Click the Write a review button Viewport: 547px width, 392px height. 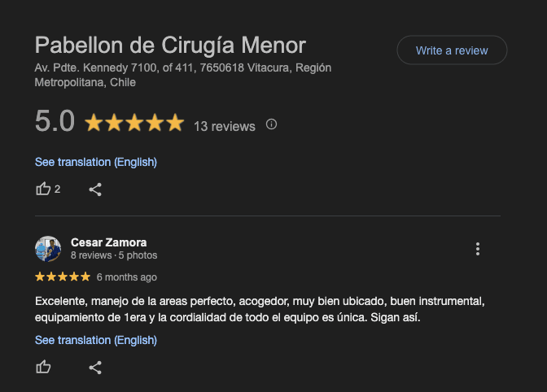[452, 50]
